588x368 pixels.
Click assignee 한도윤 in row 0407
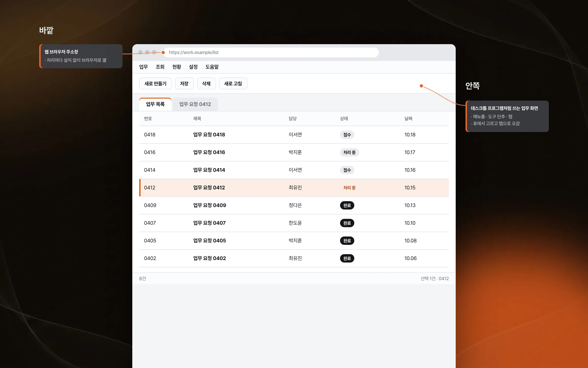coord(295,223)
